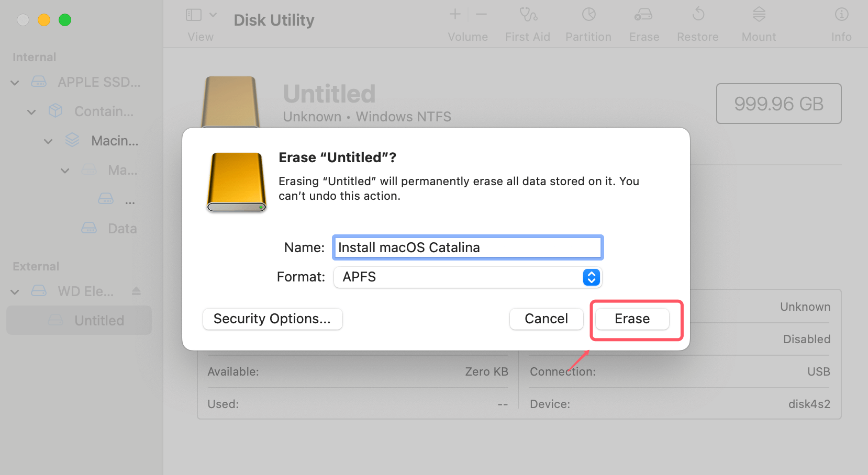868x475 pixels.
Task: Collapse the Macintosh HD disclosure triangle
Action: click(x=48, y=141)
